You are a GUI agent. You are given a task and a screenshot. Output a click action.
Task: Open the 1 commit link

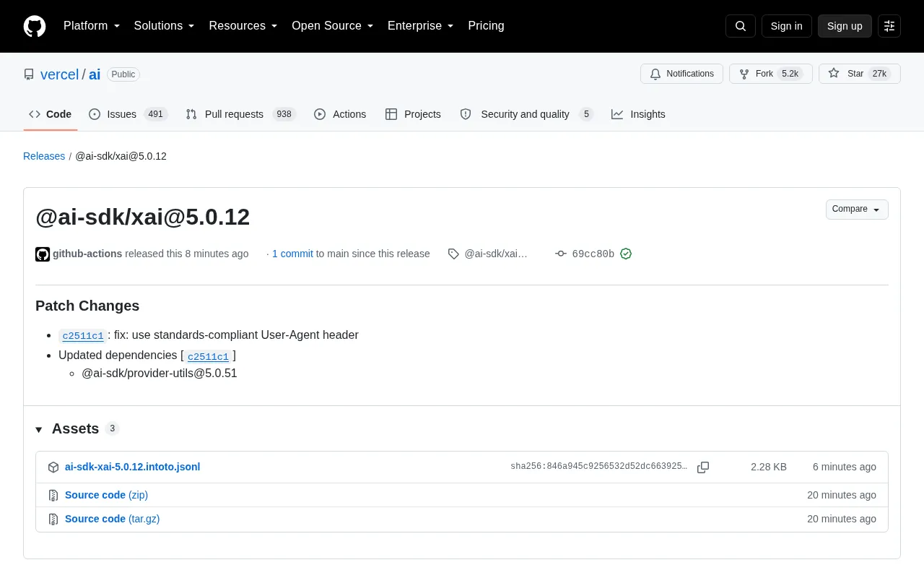pyautogui.click(x=292, y=254)
